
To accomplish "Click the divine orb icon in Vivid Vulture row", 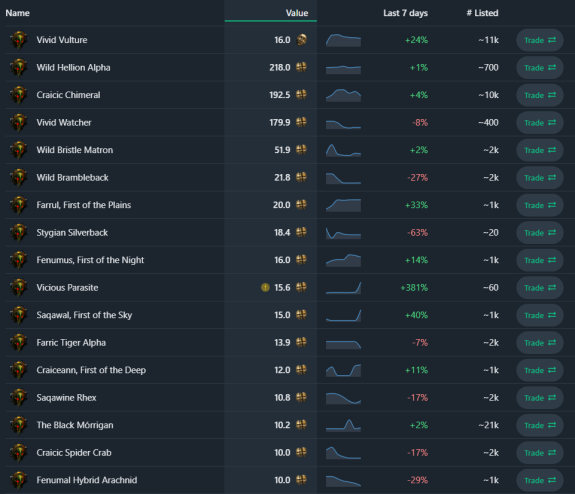I will click(301, 40).
